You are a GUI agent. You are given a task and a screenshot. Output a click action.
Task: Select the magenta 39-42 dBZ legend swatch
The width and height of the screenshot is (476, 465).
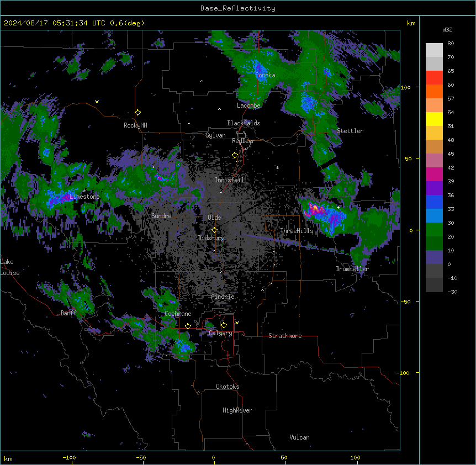point(434,175)
